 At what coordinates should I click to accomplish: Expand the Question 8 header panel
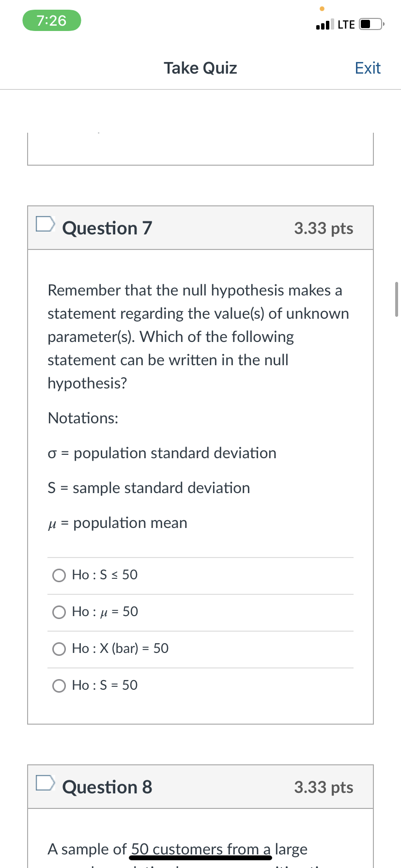click(200, 787)
